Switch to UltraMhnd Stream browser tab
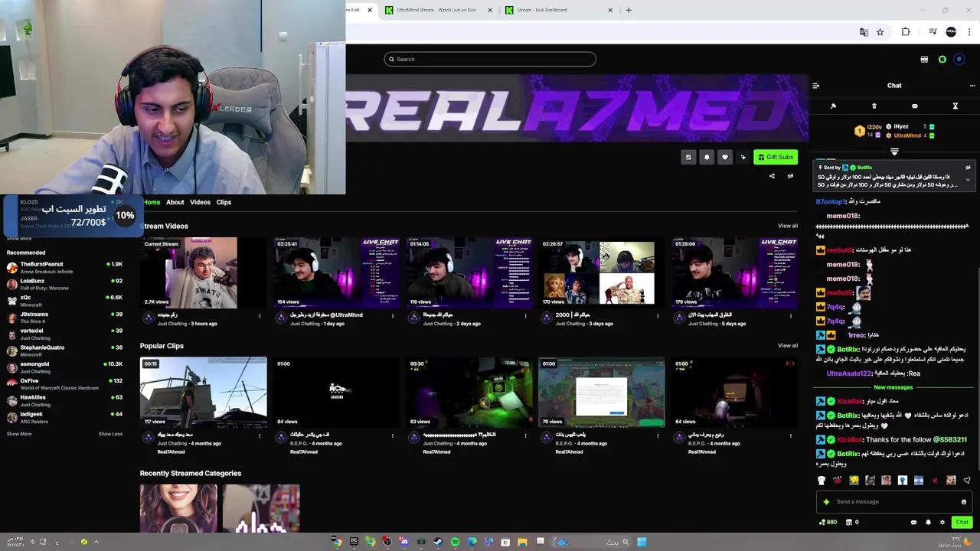Screen dimensions: 980x551 (438, 10)
